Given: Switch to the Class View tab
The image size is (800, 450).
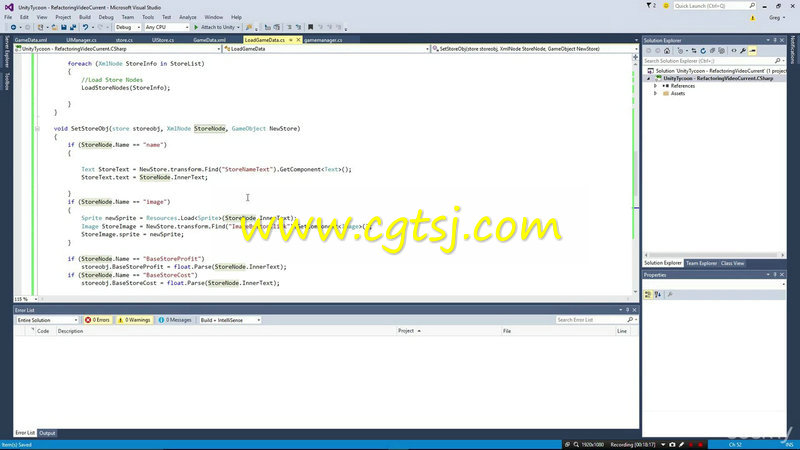Looking at the screenshot, I should (x=733, y=263).
